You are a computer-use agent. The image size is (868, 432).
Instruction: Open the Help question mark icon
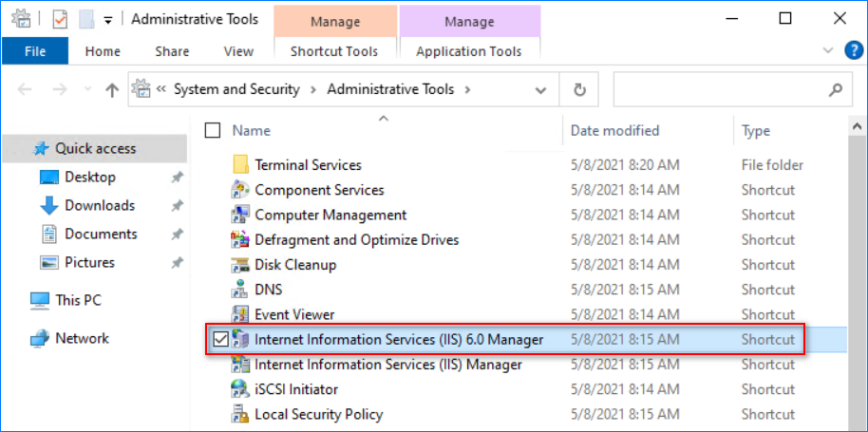pyautogui.click(x=854, y=51)
